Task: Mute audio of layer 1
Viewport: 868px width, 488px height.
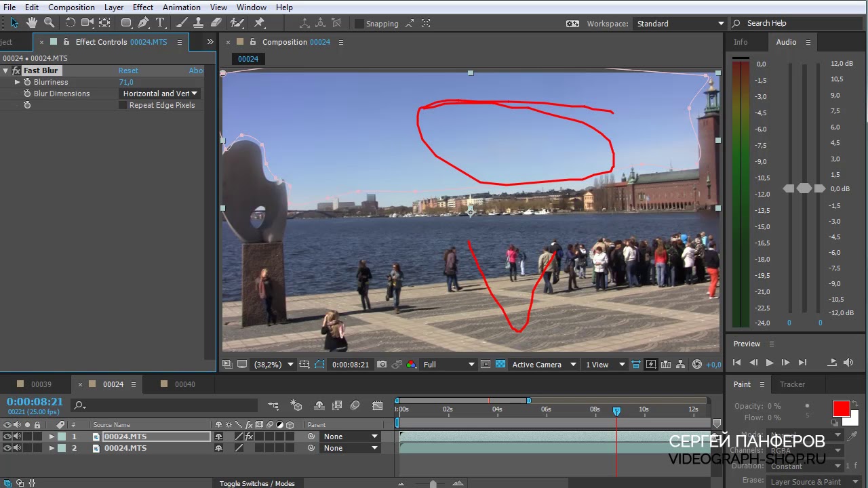Action: coord(17,436)
